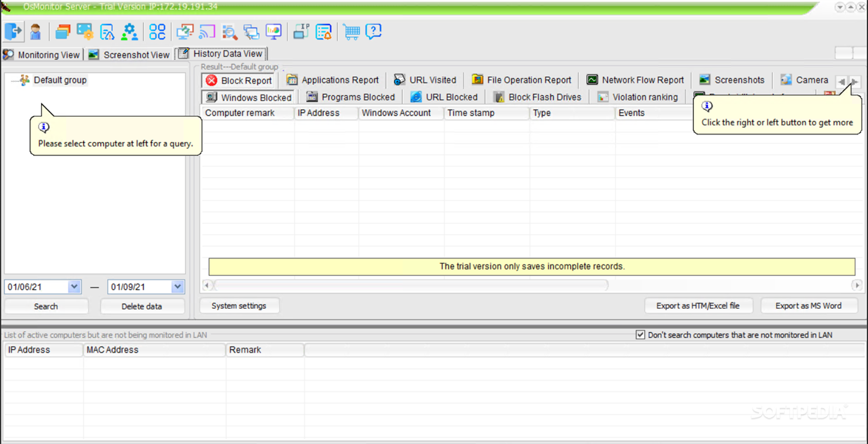Select the History Data View tab
868x444 pixels.
pyautogui.click(x=220, y=54)
